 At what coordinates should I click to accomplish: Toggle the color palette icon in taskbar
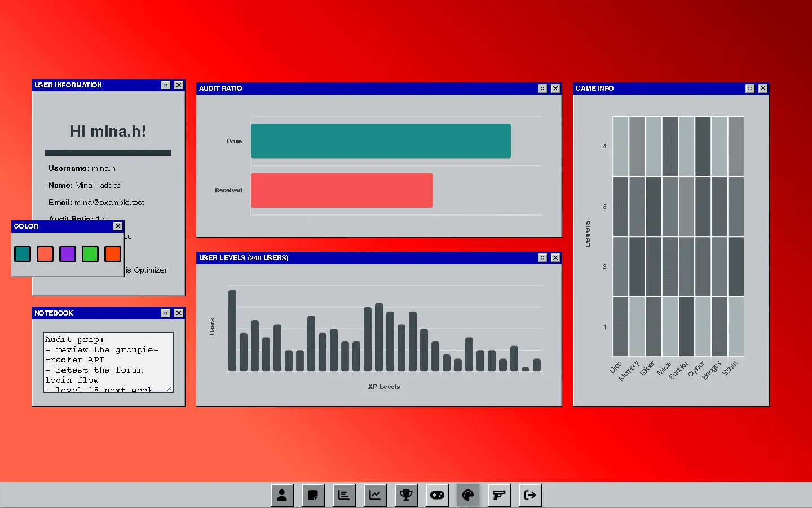(x=468, y=495)
